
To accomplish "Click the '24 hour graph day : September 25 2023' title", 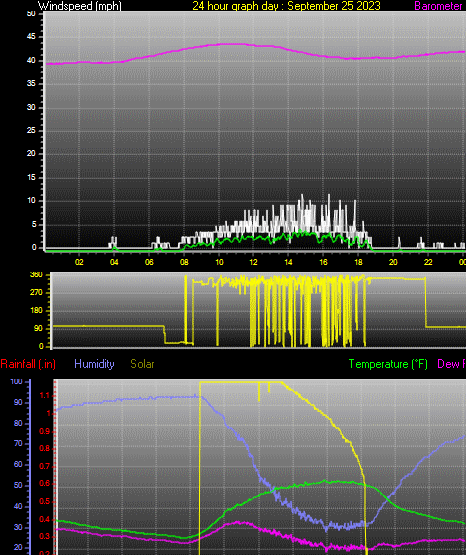I will coord(286,6).
